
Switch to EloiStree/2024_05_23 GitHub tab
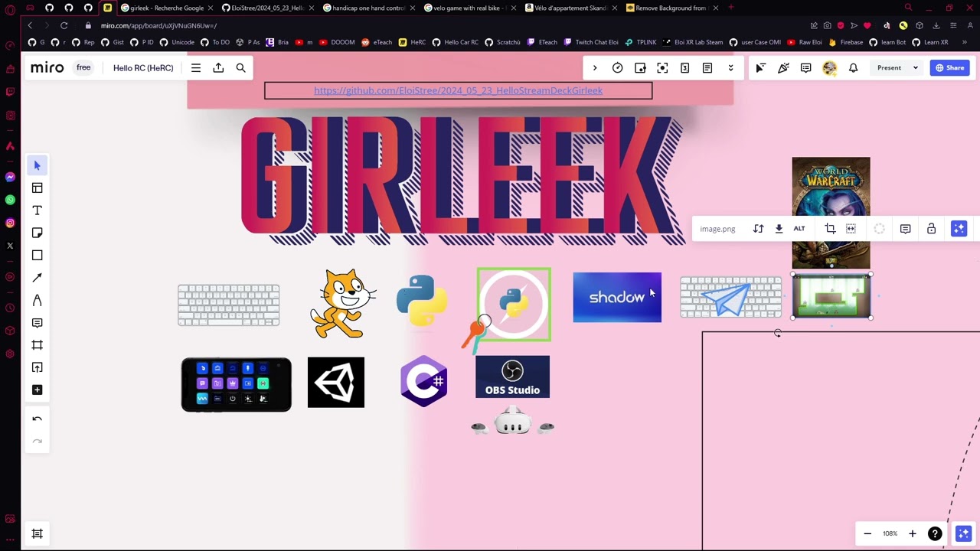267,8
